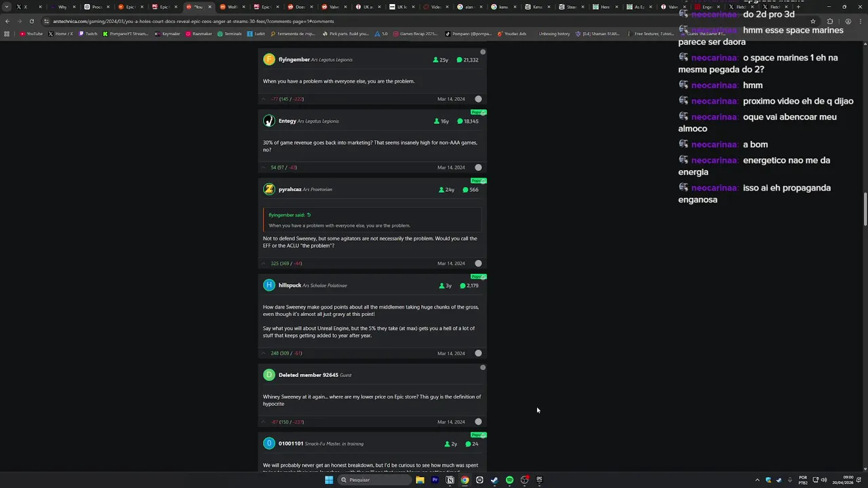The height and width of the screenshot is (488, 868).
Task: Click the quote jump arrow after 'flyingember said:'
Action: tap(309, 215)
